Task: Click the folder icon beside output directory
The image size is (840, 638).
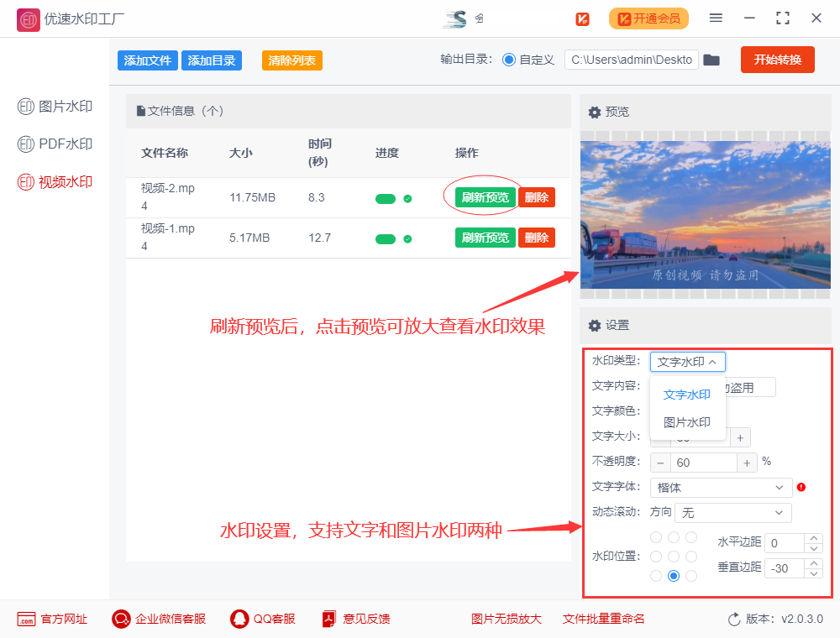Action: point(711,60)
